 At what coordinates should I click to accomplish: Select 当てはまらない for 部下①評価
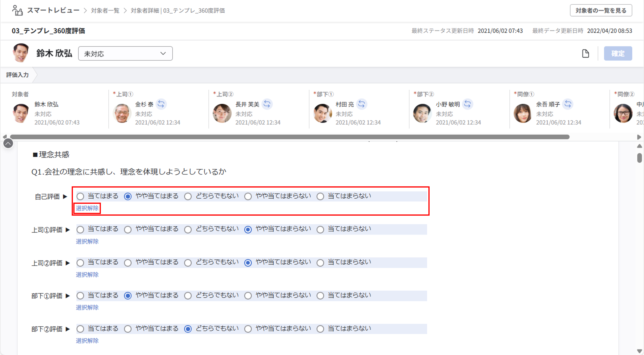320,296
